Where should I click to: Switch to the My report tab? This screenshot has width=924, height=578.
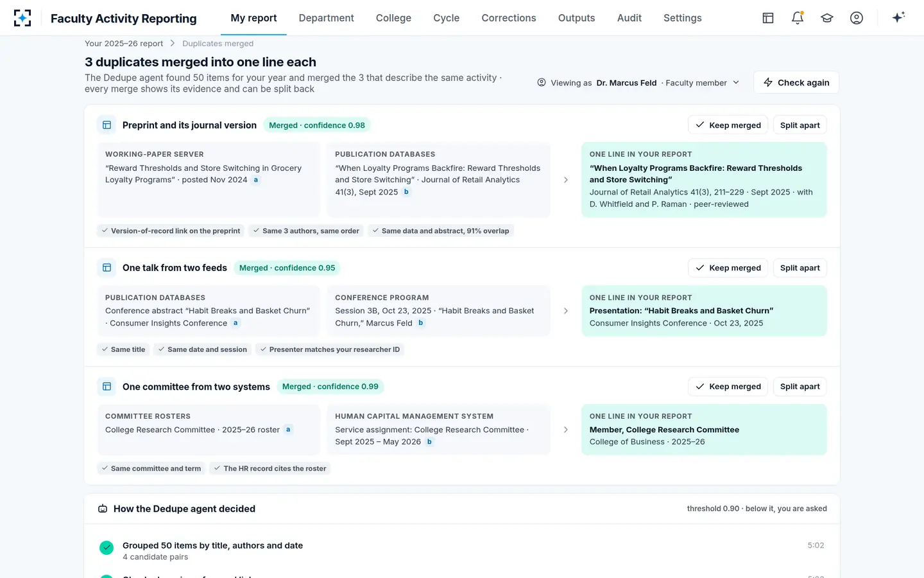tap(253, 18)
